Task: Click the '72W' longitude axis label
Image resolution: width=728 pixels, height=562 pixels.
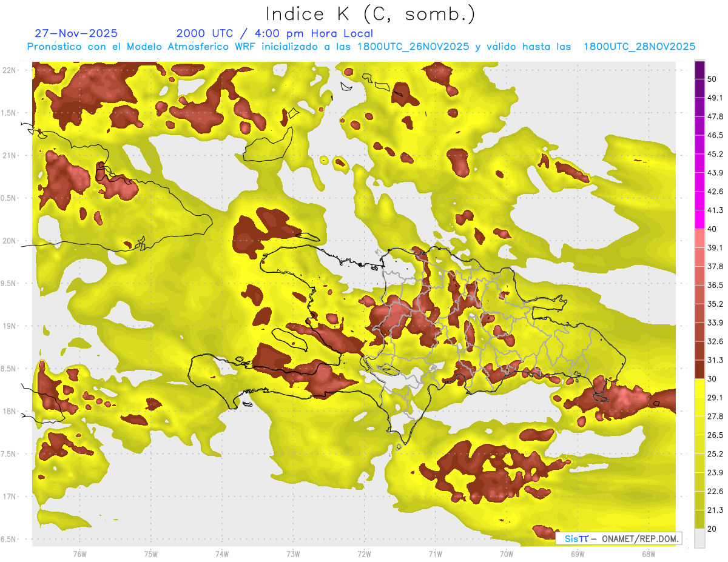Action: (x=364, y=554)
